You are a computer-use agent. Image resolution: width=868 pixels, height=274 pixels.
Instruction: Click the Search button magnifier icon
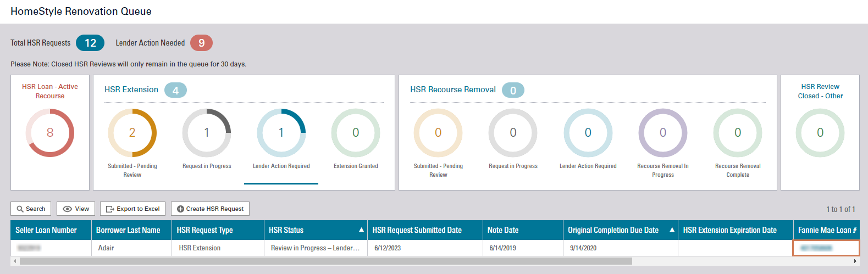click(x=20, y=209)
